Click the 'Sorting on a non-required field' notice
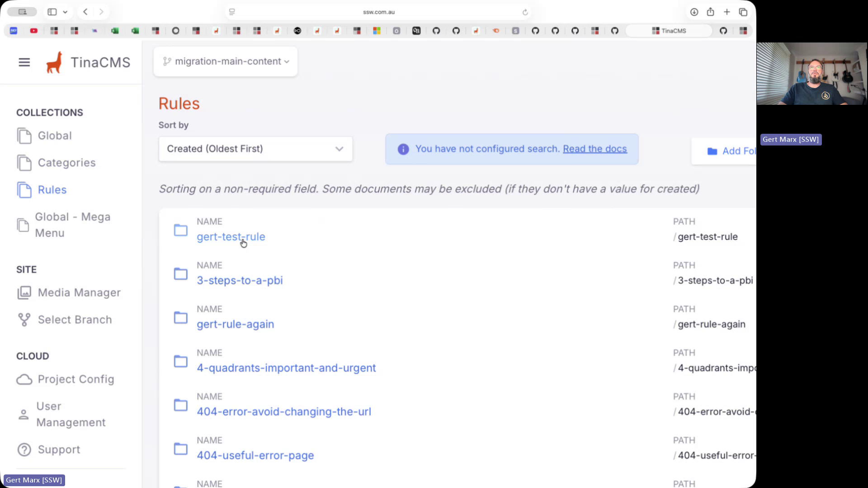 [429, 189]
